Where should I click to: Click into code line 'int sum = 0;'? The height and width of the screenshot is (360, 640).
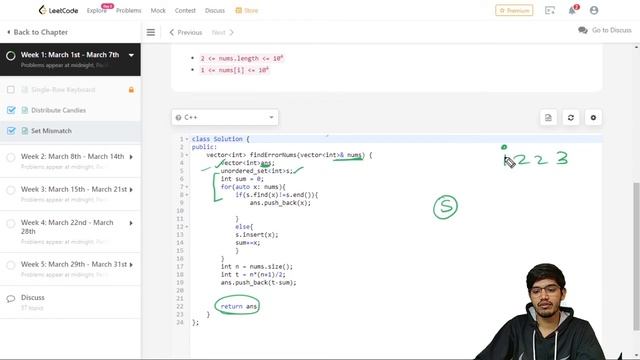tap(242, 179)
